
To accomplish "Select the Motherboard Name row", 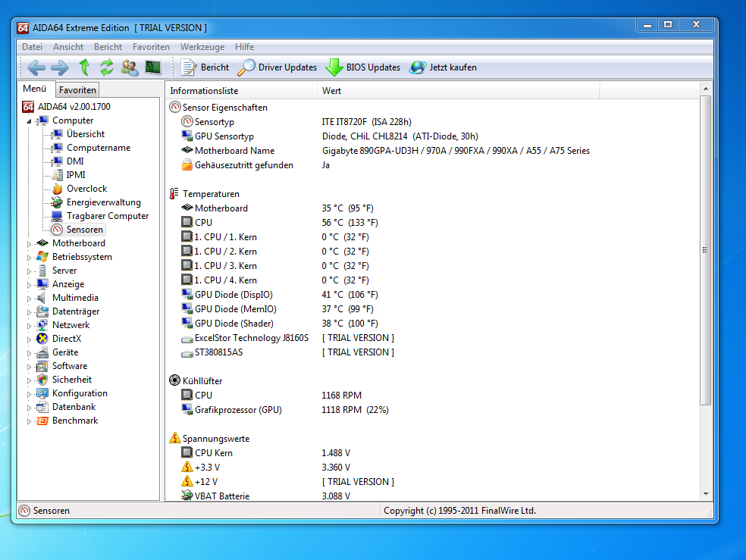I will tap(433, 151).
